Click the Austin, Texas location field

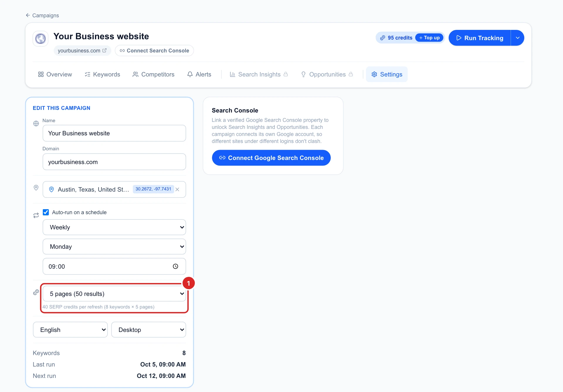[114, 189]
